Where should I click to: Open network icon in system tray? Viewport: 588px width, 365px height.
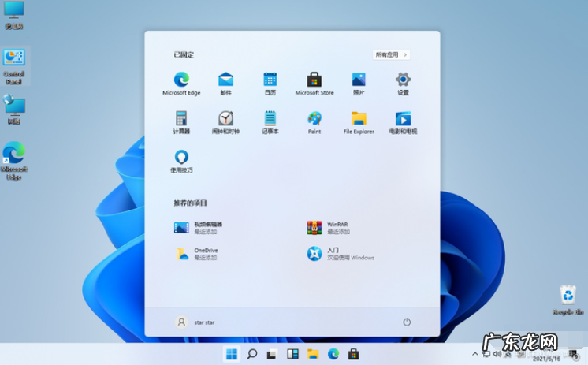tap(487, 354)
